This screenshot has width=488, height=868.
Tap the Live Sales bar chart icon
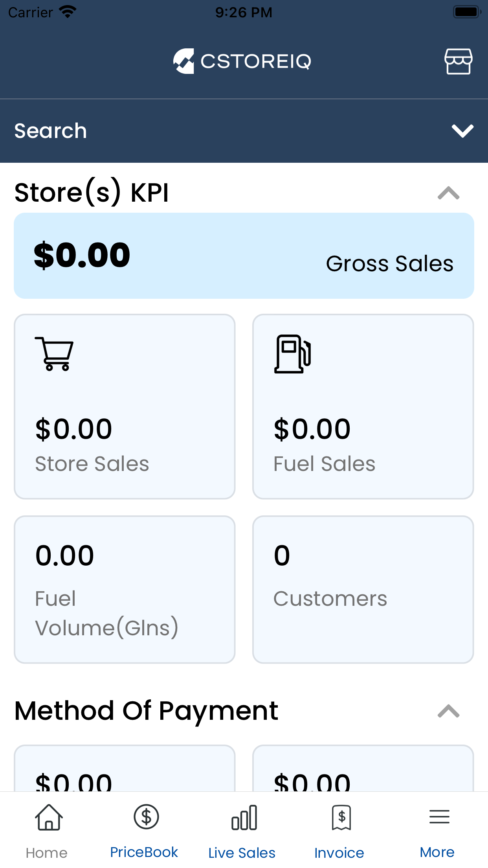[244, 817]
